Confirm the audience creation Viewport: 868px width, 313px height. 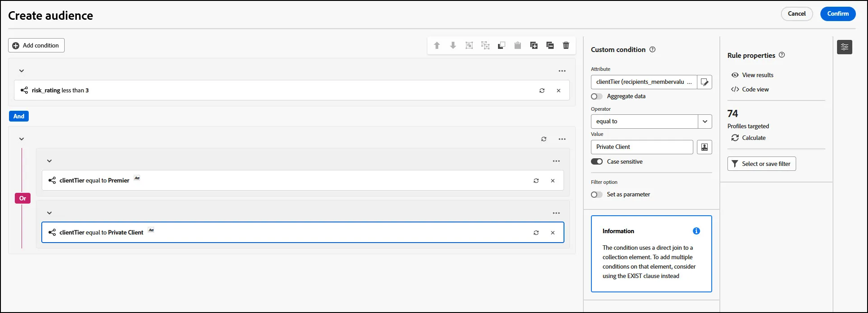[838, 14]
